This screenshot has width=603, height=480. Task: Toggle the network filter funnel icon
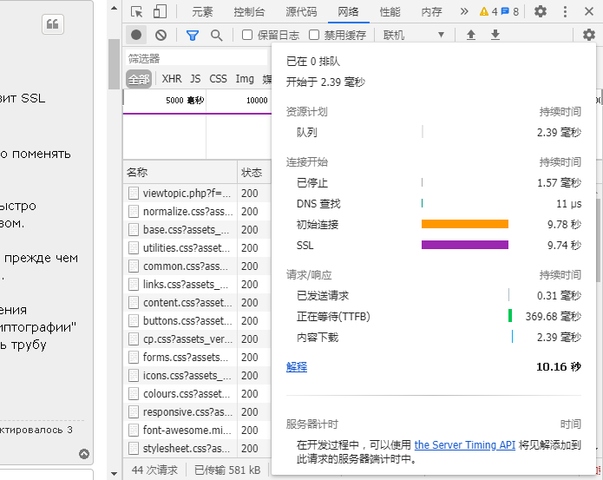192,35
